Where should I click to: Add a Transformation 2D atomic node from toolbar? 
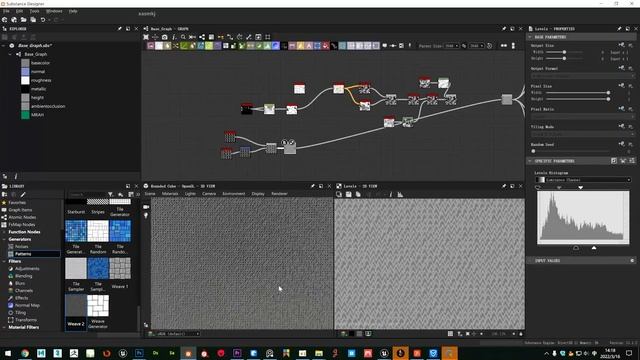[317, 46]
